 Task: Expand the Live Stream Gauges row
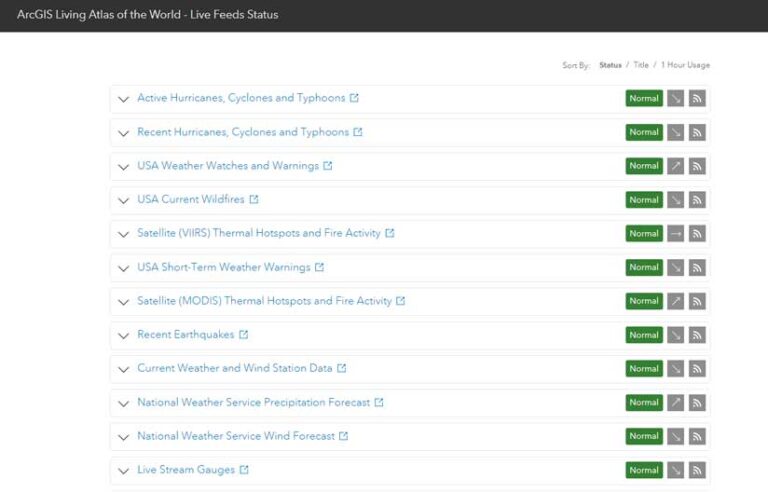point(123,471)
